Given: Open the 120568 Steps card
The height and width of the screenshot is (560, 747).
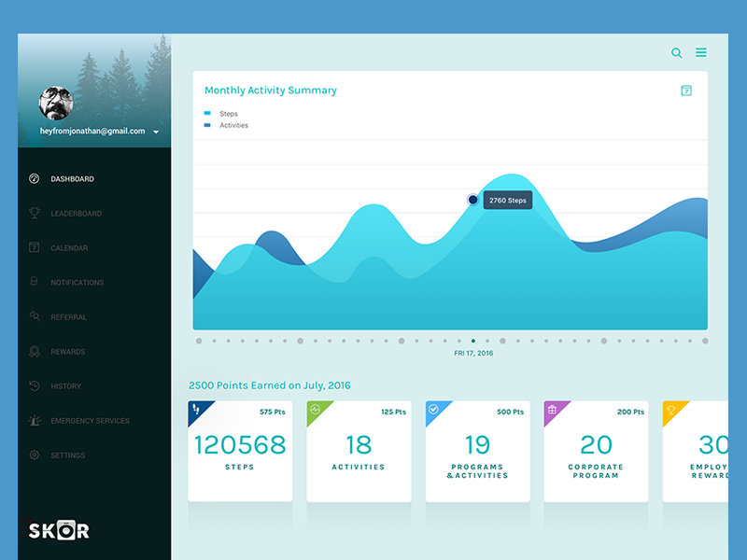Looking at the screenshot, I should (x=240, y=452).
